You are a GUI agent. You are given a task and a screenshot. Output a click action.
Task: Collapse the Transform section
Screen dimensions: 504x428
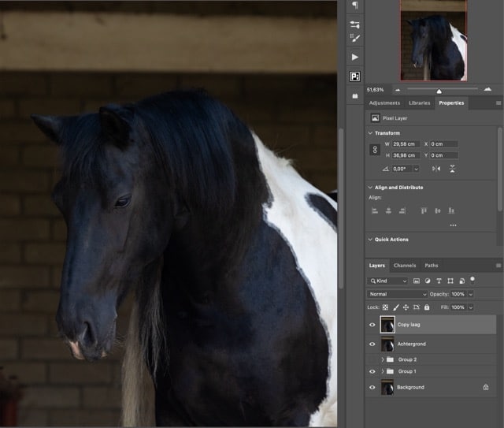(370, 133)
